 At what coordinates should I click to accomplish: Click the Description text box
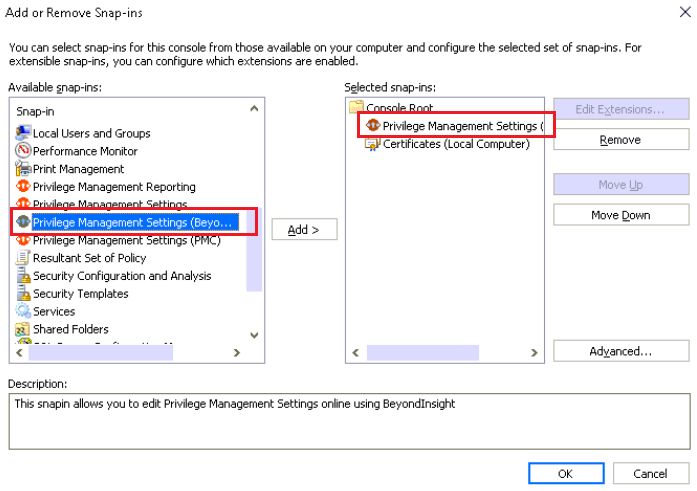349,421
